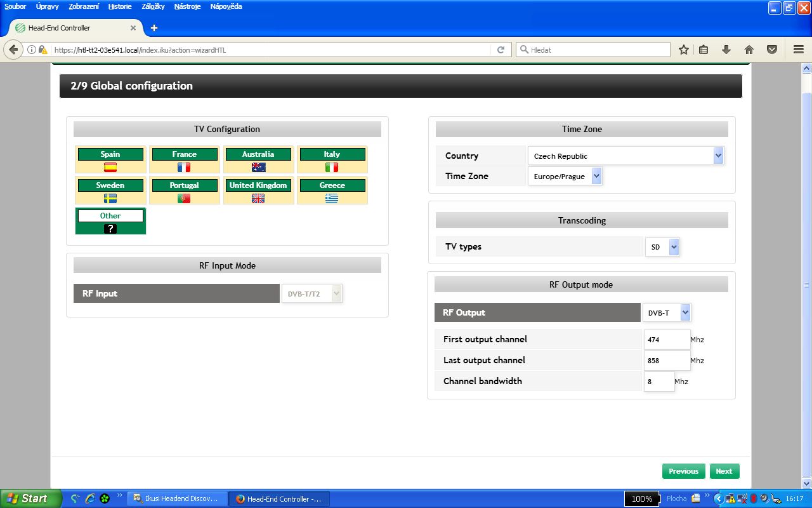The image size is (812, 508).
Task: Pick the Australia flag configuration
Action: tap(258, 167)
